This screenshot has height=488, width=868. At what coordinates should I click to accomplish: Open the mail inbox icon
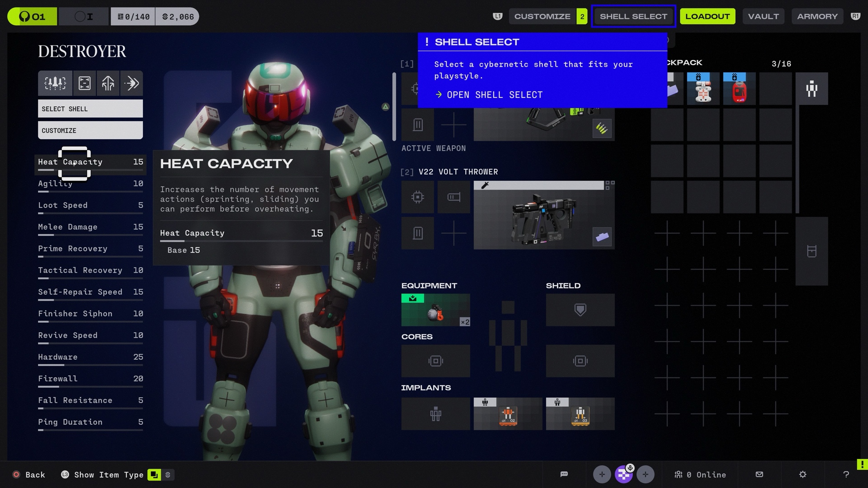[x=759, y=474]
